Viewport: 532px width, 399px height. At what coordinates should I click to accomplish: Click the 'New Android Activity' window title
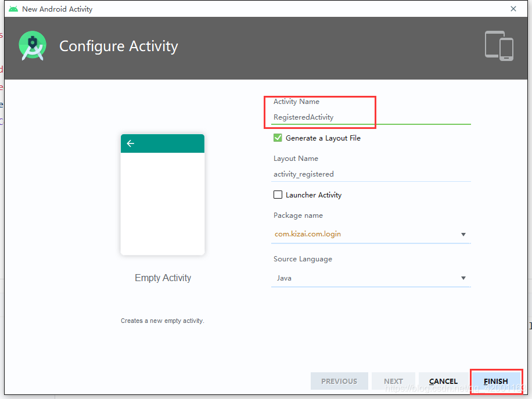(57, 9)
